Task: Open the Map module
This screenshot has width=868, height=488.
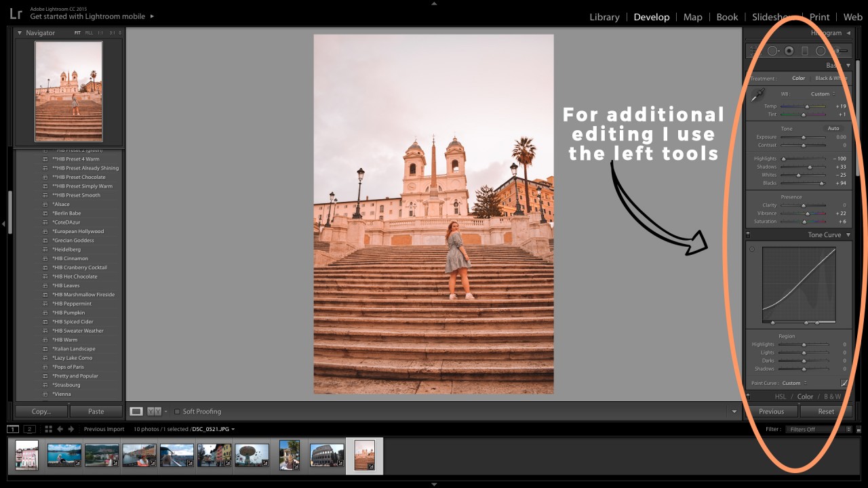Action: pyautogui.click(x=692, y=17)
